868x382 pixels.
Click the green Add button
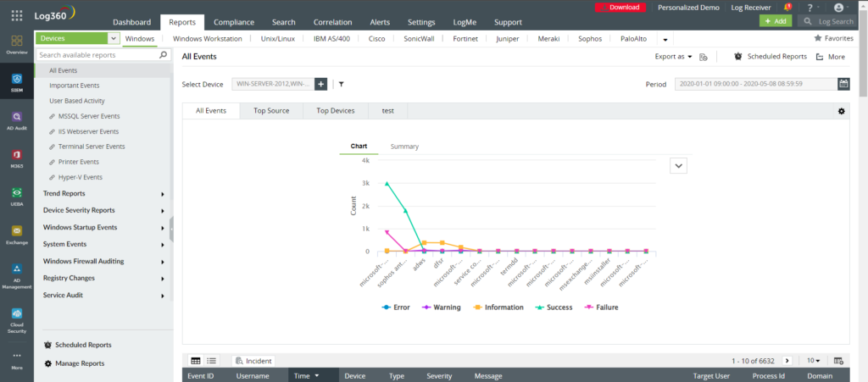click(x=776, y=21)
